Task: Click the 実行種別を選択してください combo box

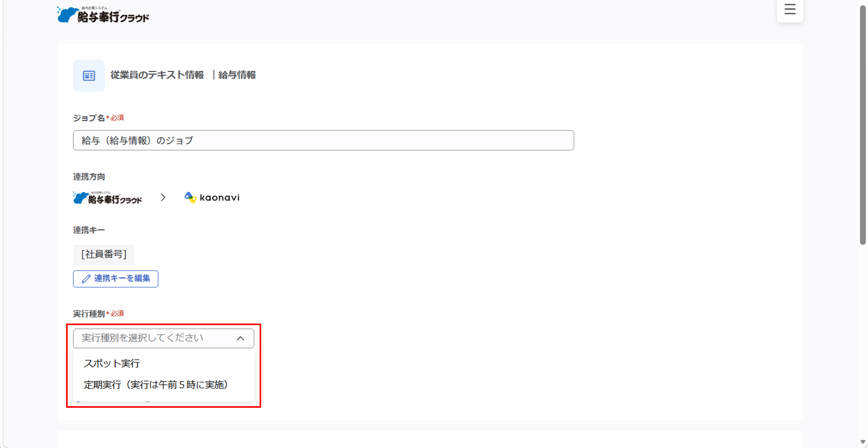Action: [163, 338]
